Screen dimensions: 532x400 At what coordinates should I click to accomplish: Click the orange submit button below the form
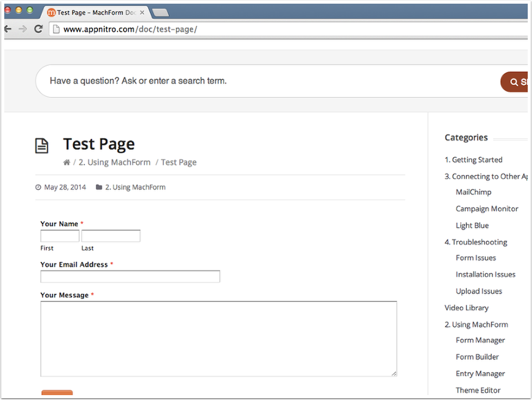57,393
